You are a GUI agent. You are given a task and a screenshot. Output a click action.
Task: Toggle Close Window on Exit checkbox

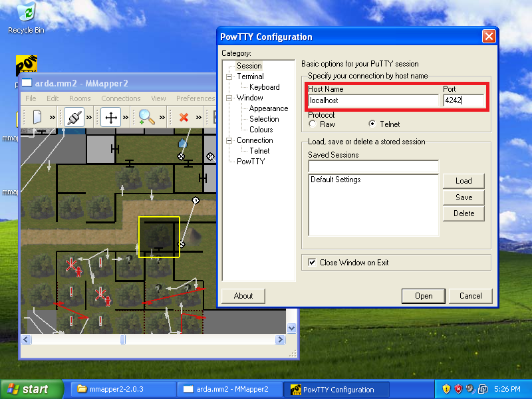pos(312,262)
